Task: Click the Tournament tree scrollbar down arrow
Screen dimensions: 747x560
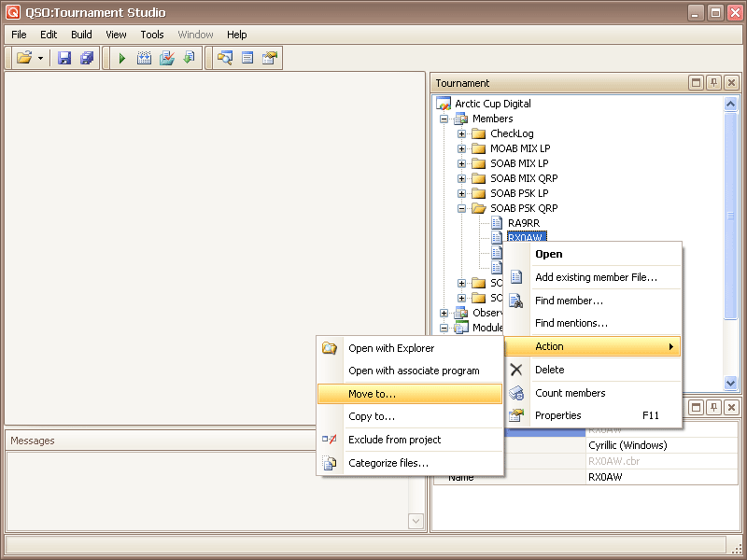Action: pos(731,384)
